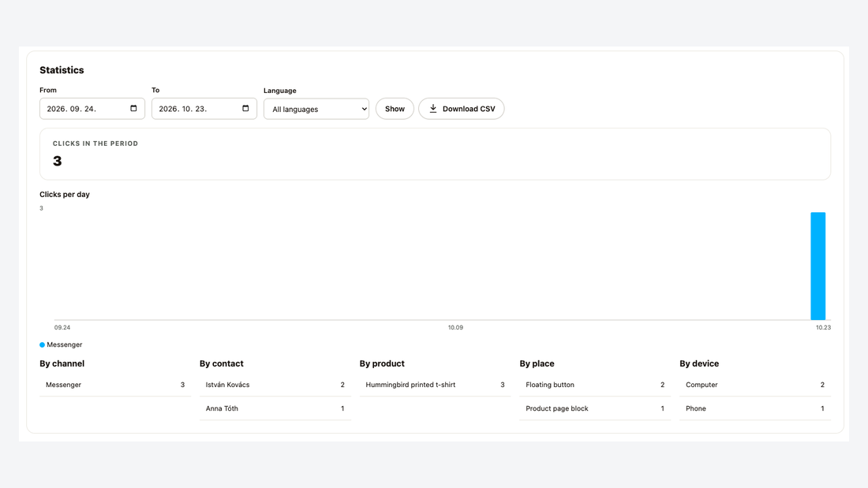This screenshot has height=488, width=868.
Task: Click the Clicks in the period label
Action: pyautogui.click(x=95, y=143)
